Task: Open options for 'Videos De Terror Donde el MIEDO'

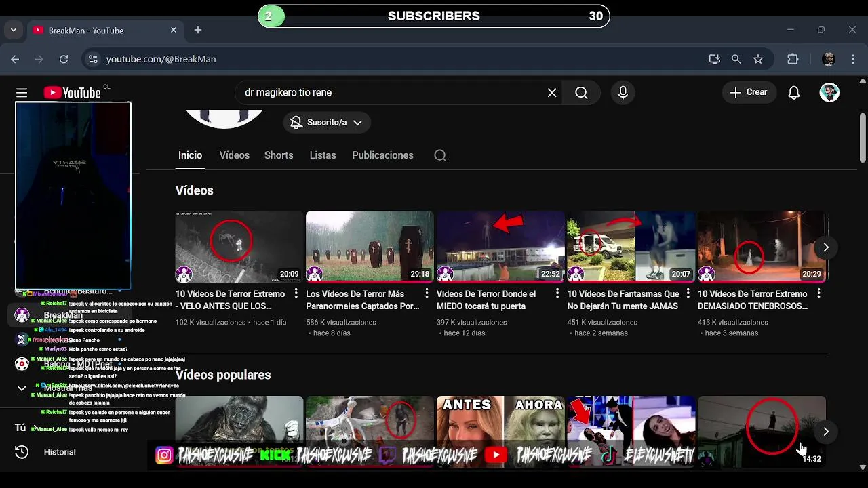Action: [557, 293]
